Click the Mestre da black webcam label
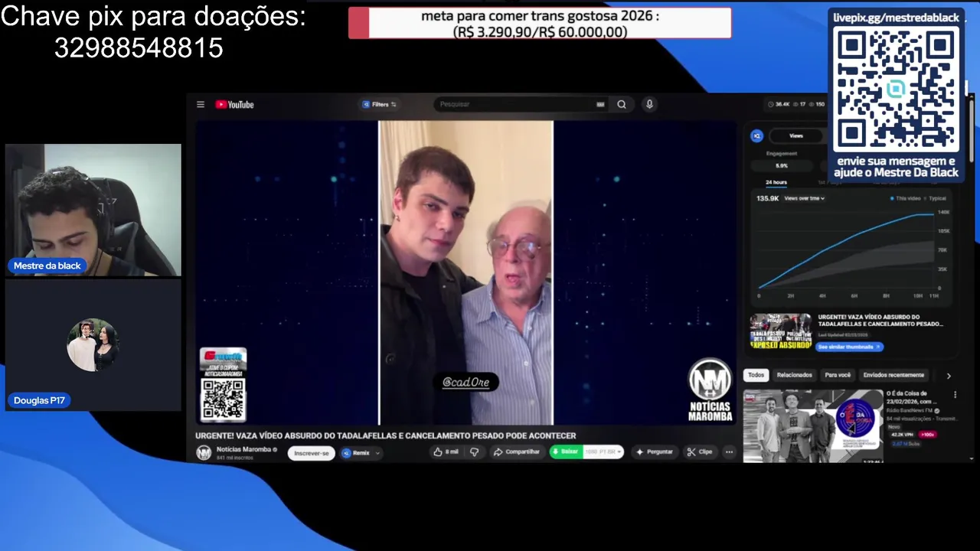The height and width of the screenshot is (551, 980). click(x=47, y=266)
